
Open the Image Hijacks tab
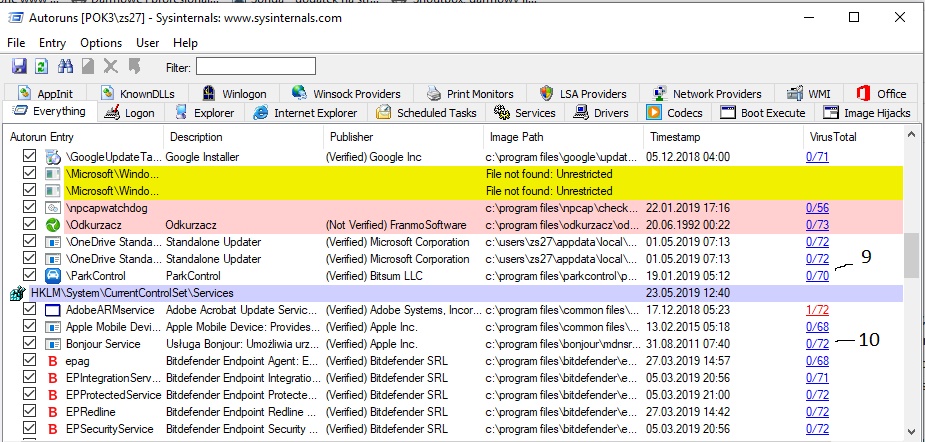pyautogui.click(x=867, y=113)
